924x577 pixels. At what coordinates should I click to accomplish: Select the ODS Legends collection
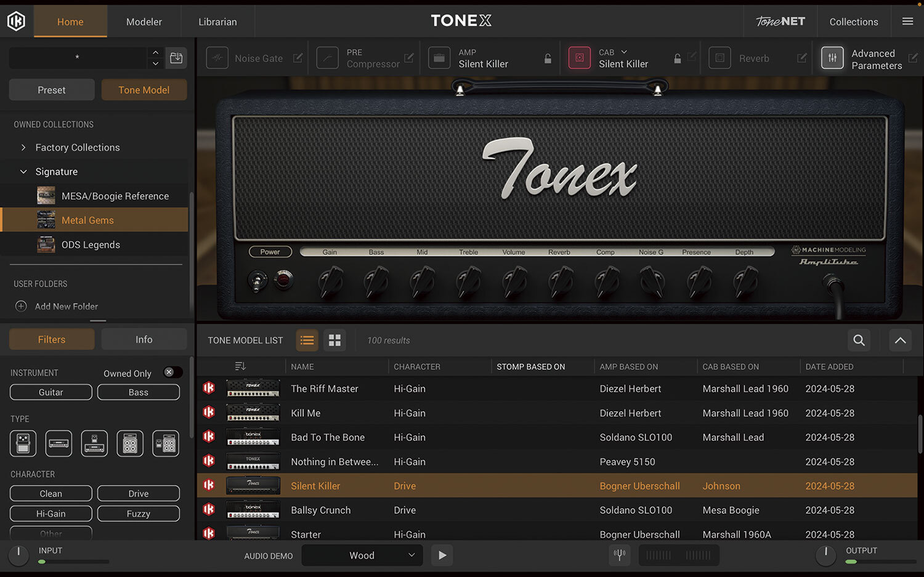click(95, 244)
